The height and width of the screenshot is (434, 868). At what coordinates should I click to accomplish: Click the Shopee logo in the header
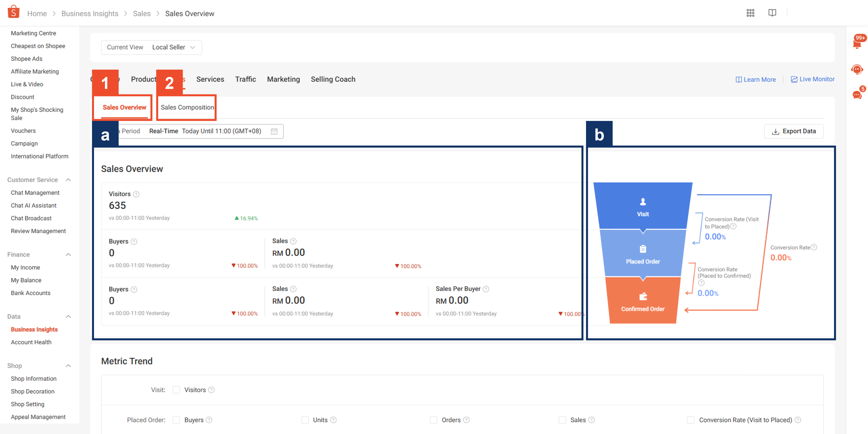pyautogui.click(x=13, y=11)
